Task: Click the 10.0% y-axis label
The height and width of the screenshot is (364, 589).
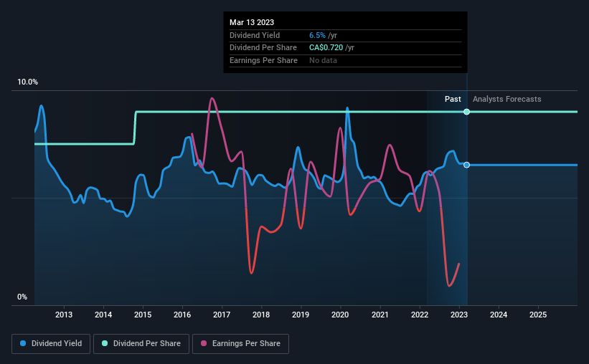Action: coord(27,82)
